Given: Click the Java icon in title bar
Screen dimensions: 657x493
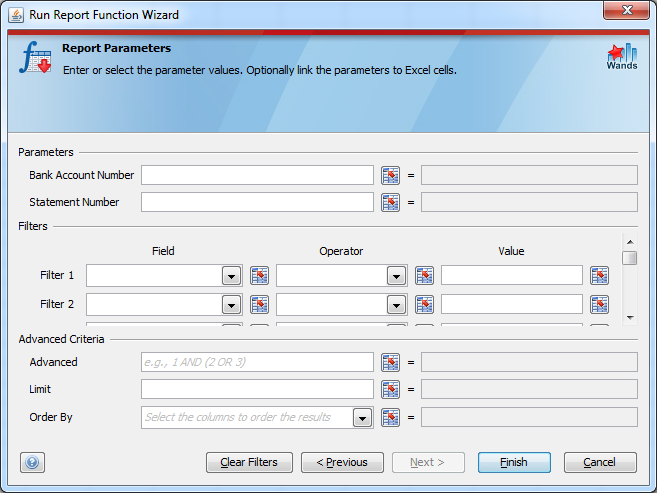Looking at the screenshot, I should (x=16, y=15).
